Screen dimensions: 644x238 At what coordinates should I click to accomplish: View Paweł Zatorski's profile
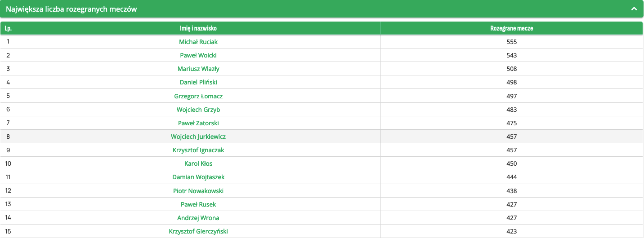click(198, 123)
